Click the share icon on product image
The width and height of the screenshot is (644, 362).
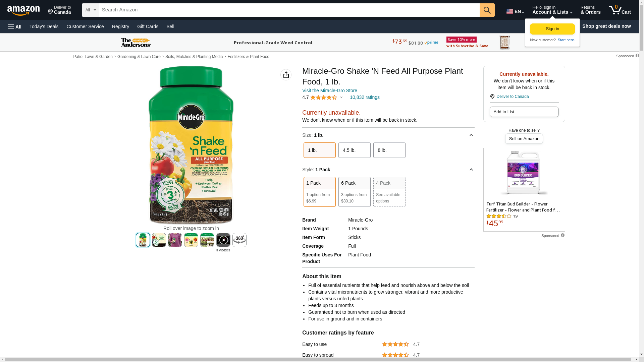[x=286, y=75]
